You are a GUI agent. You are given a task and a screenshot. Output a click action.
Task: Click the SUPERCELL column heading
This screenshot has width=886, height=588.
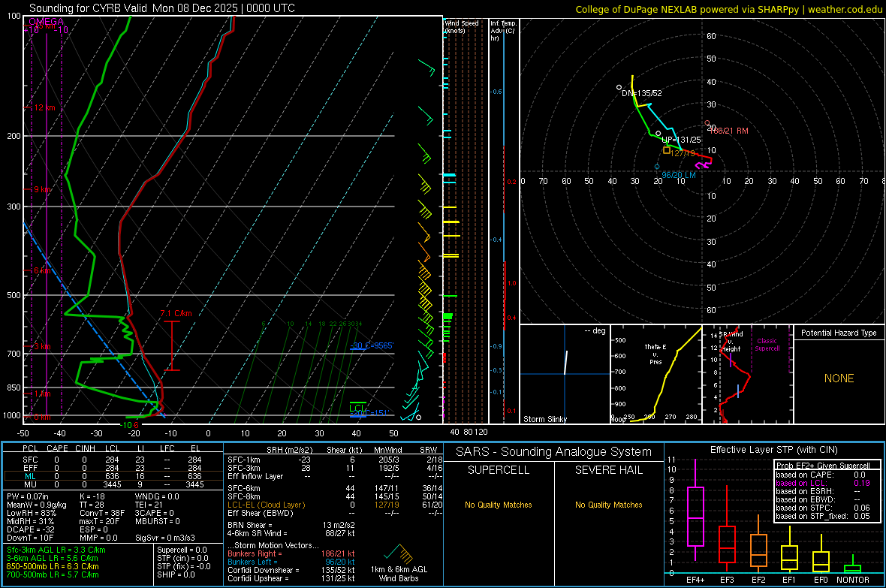[x=499, y=470]
